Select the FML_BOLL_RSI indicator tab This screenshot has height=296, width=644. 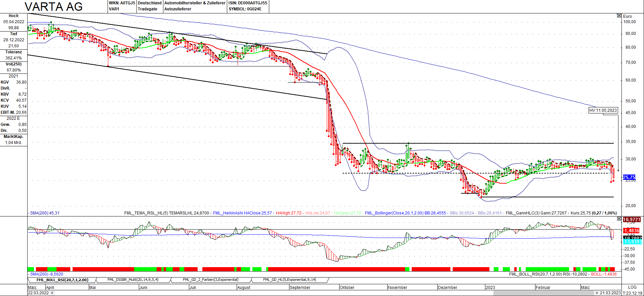[x=62, y=280]
